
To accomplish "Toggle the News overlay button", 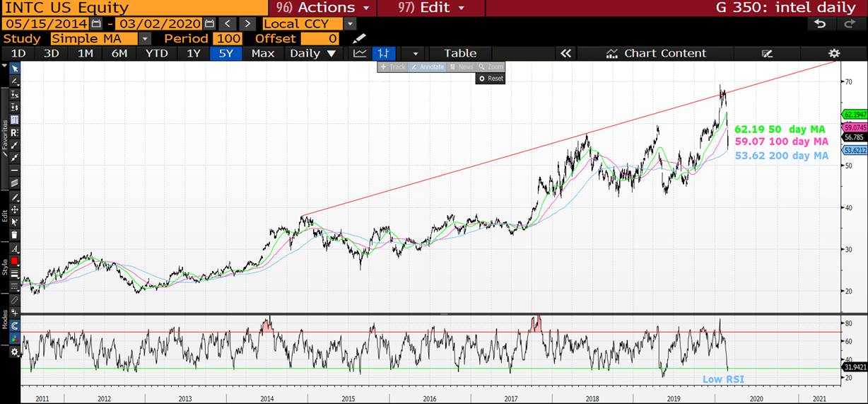I will point(461,67).
